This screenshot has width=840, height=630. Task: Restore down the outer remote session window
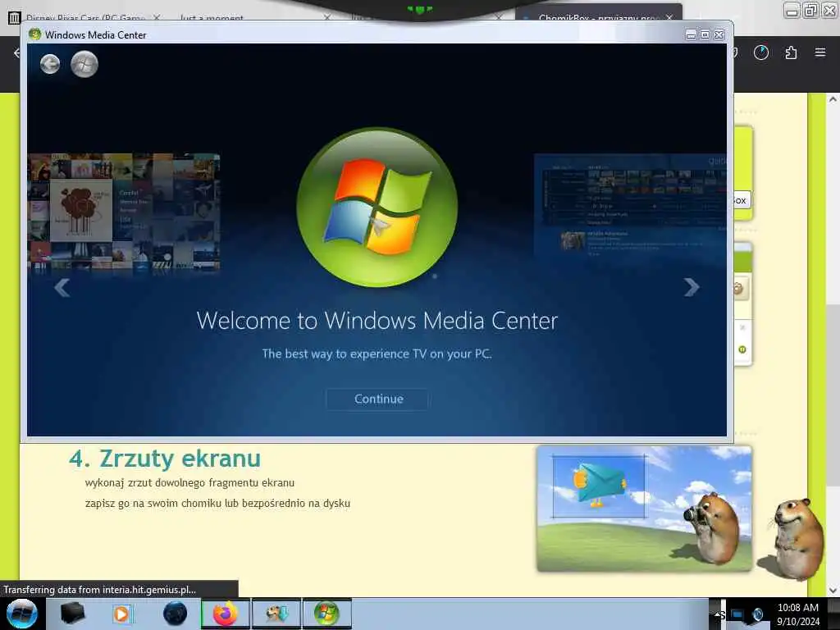[810, 10]
